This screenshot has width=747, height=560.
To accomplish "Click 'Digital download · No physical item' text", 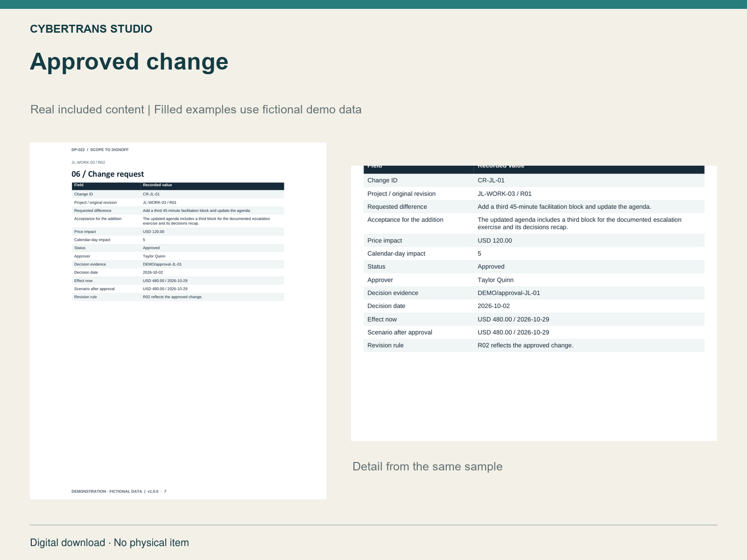I will pos(110,543).
